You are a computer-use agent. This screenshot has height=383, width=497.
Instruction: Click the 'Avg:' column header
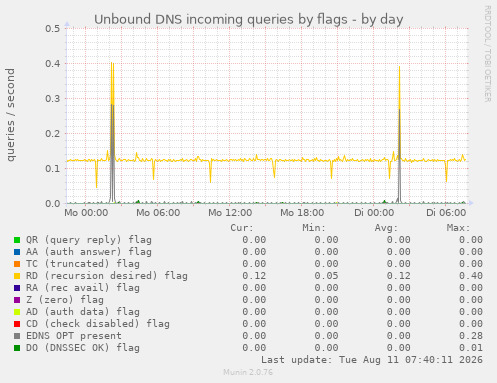[386, 228]
